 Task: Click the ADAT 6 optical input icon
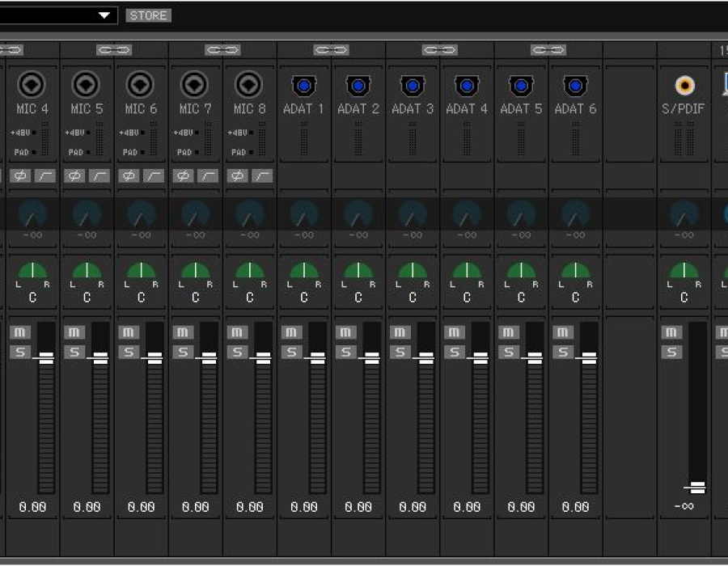coord(575,86)
